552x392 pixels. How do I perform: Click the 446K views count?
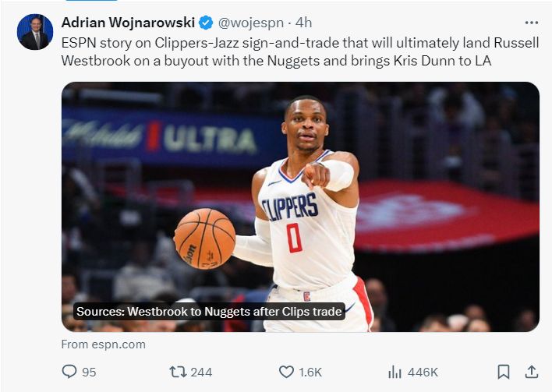point(423,373)
